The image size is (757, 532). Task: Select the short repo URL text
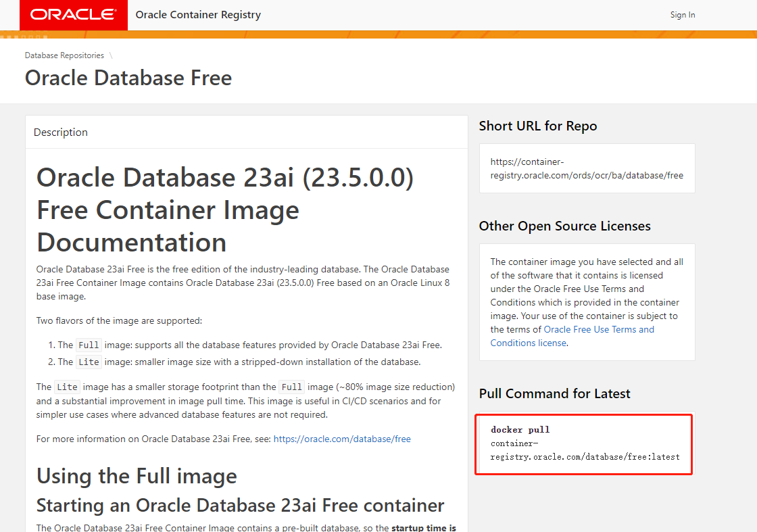(x=587, y=168)
